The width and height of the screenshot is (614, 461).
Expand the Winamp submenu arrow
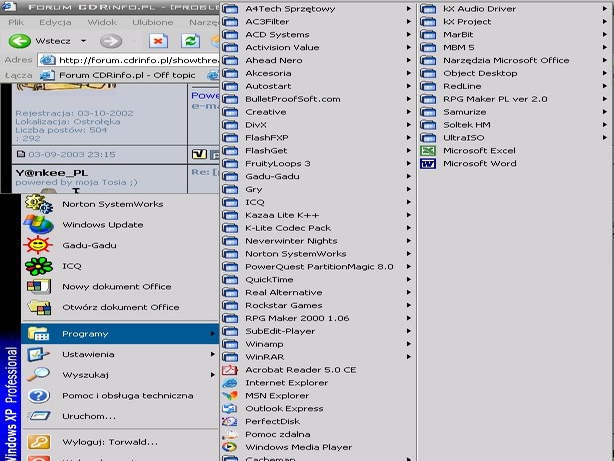click(x=408, y=344)
